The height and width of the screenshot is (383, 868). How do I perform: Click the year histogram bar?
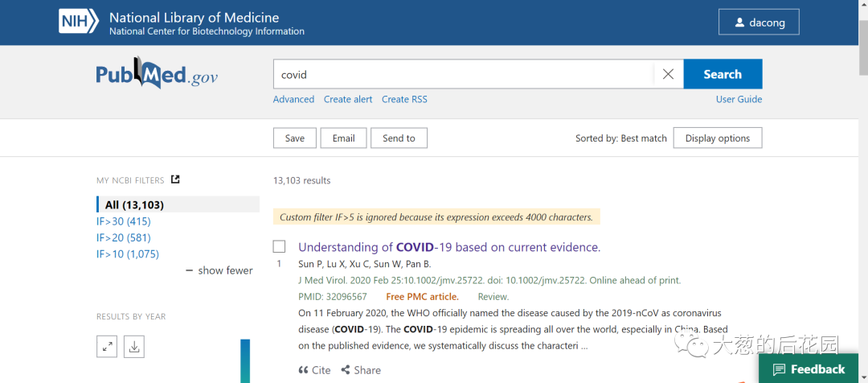click(x=245, y=360)
